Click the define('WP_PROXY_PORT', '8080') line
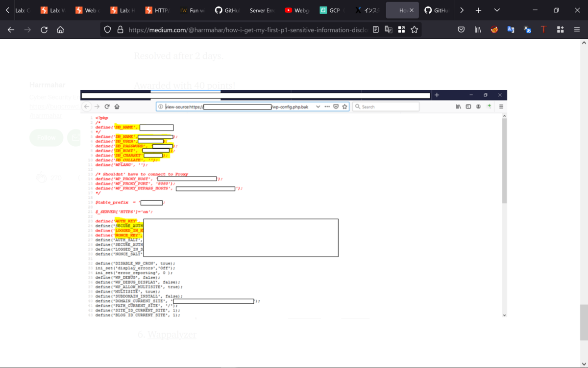This screenshot has height=368, width=588. (135, 184)
